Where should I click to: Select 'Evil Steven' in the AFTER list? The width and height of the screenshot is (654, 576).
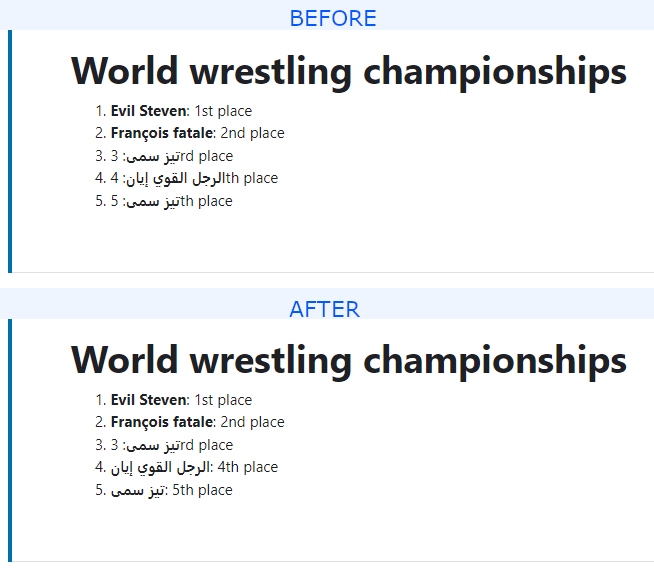[x=148, y=400]
